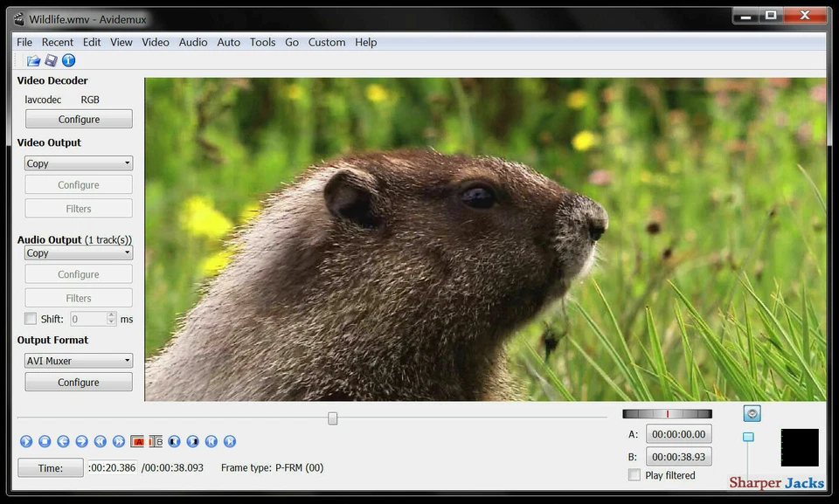
Task: Open the Video menu
Action: click(155, 42)
